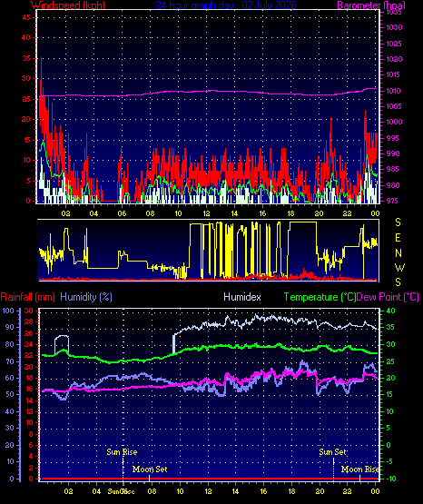Image resolution: width=423 pixels, height=504 pixels.
Task: Click the Dew Point (°C) legend label
Action: (x=388, y=297)
